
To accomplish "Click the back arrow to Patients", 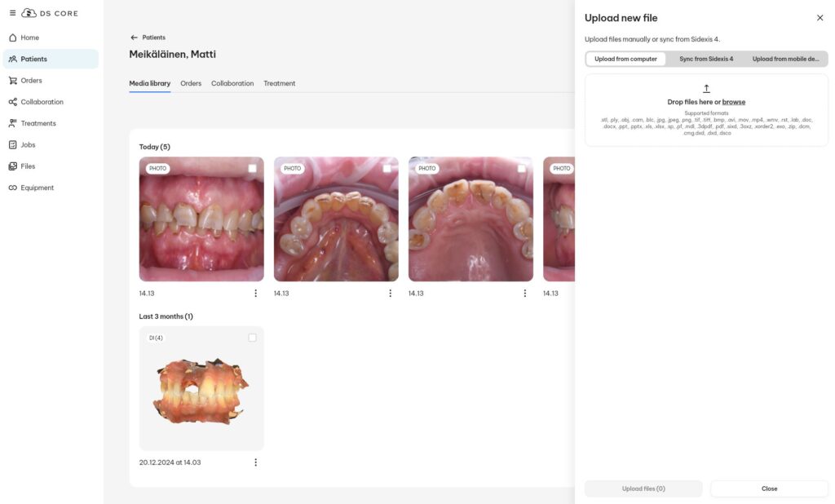I will click(134, 38).
